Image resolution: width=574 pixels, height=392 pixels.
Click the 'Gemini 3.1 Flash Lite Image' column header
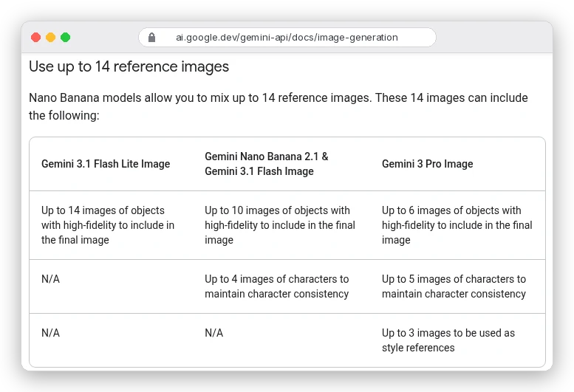click(x=106, y=164)
